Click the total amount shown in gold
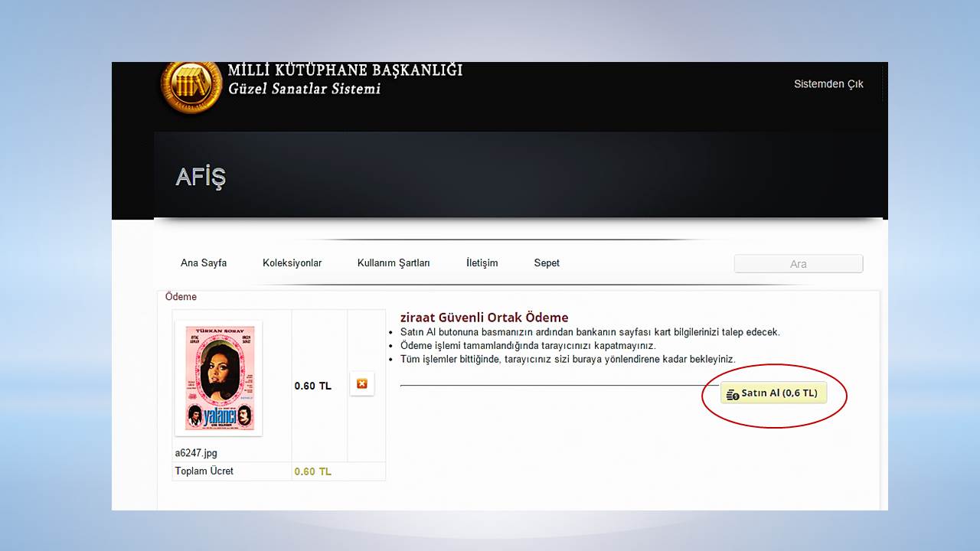980x551 pixels. (312, 472)
